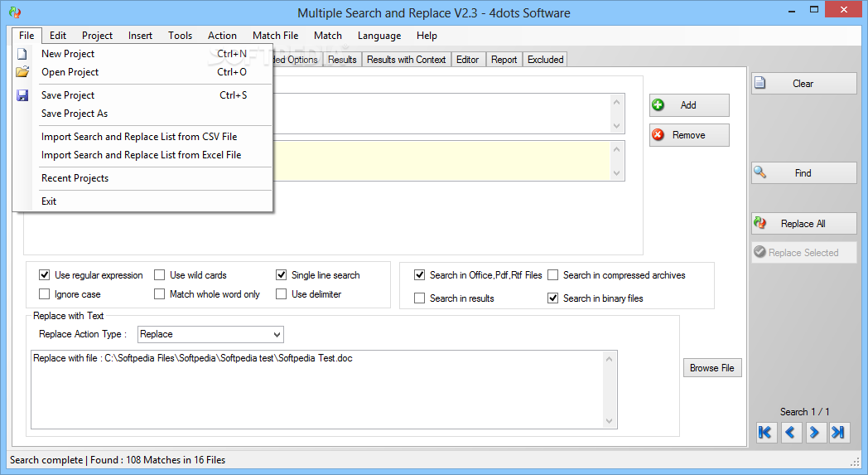868x475 pixels.
Task: Toggle Use regular expression checkbox
Action: [x=44, y=275]
